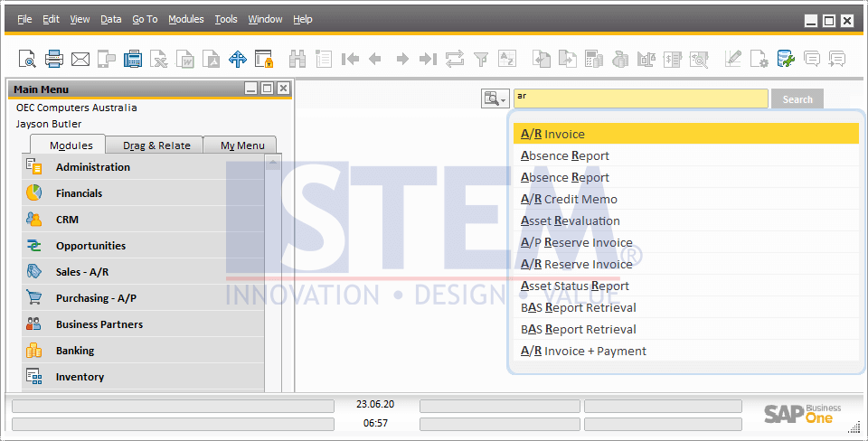The width and height of the screenshot is (868, 441).
Task: Open the Banking module
Action: coord(143,351)
